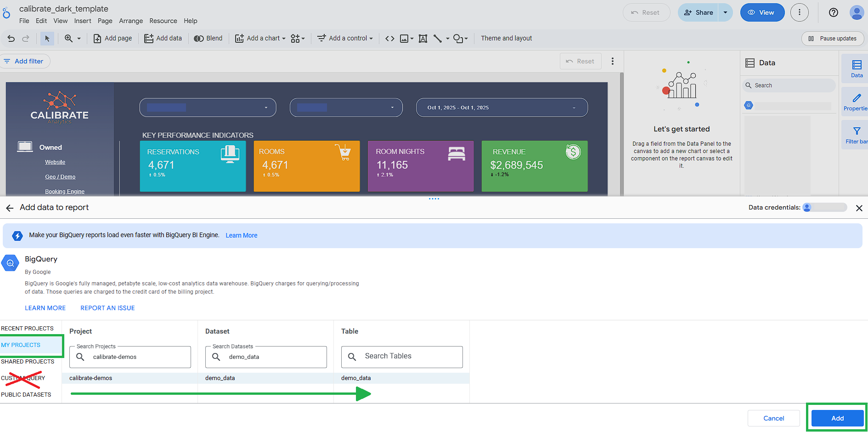Image resolution: width=868 pixels, height=432 pixels.
Task: Open the first dropdown control on canvas
Action: (x=208, y=108)
